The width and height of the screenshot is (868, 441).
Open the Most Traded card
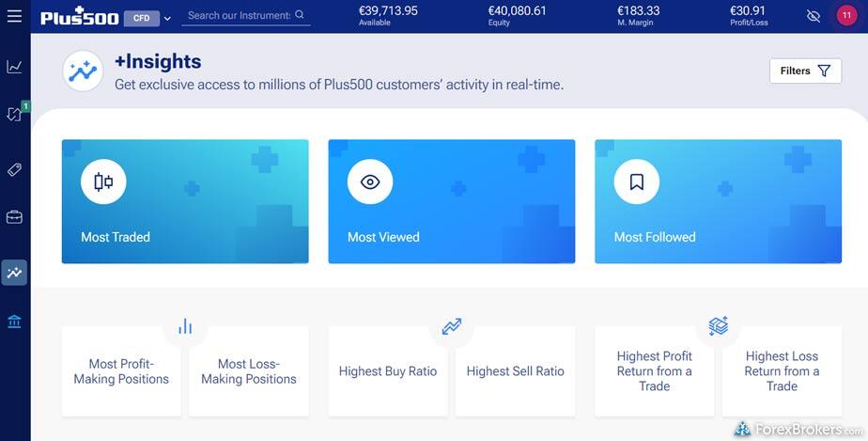(x=185, y=201)
